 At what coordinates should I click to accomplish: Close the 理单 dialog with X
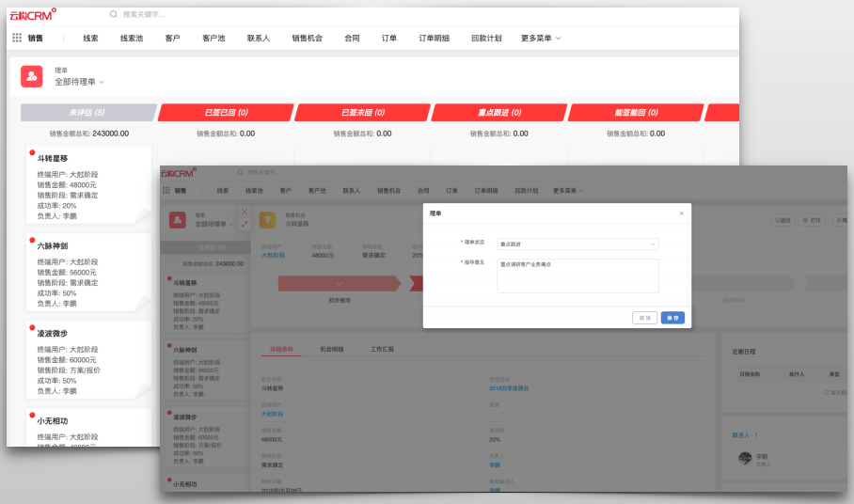point(681,213)
